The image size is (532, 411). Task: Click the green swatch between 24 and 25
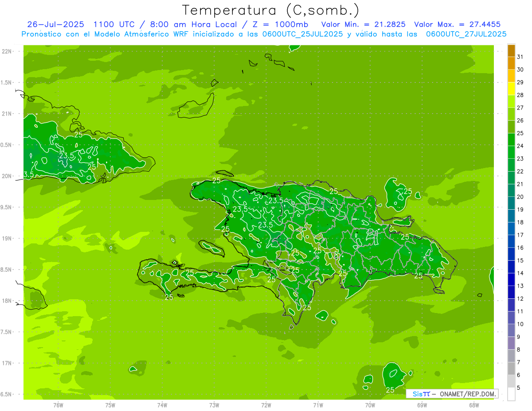[511, 140]
